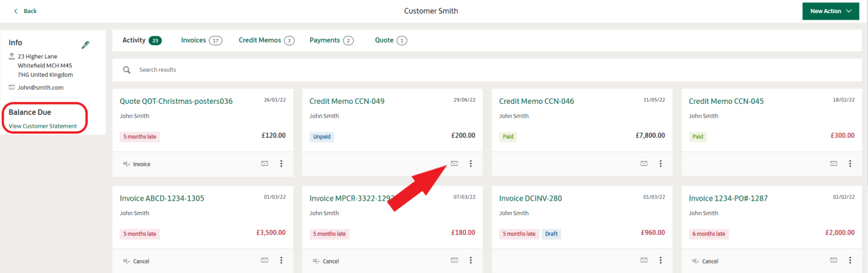Click the John@smith.com email address
The image size is (868, 273).
(x=41, y=87)
